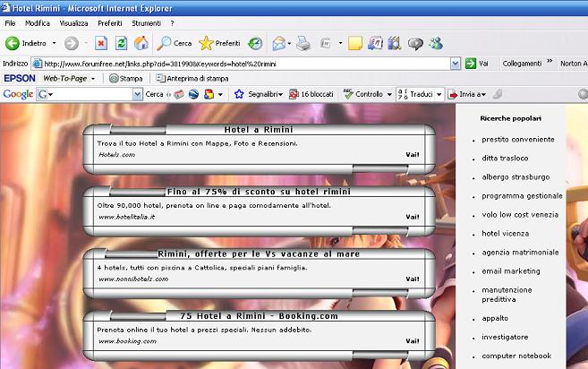Expand the Controllo dropdown arrow
Screen dimensions: 588x369
coord(389,94)
